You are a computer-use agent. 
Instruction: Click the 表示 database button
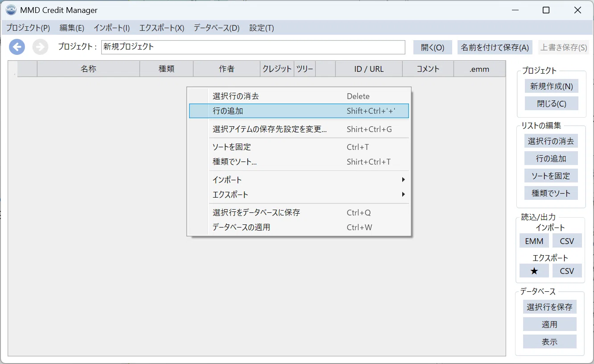pyautogui.click(x=550, y=342)
